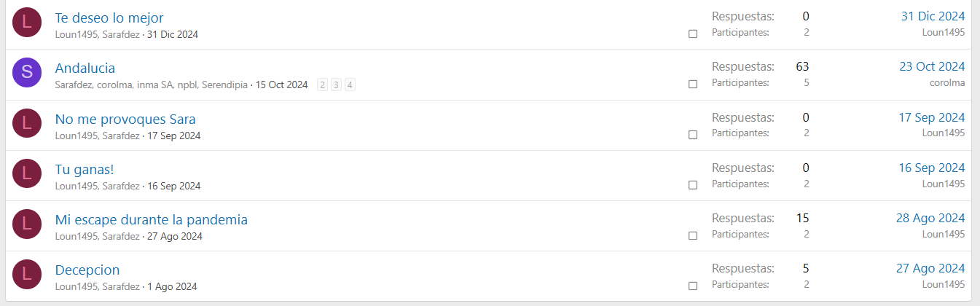Viewport: 980px width, 306px height.
Task: Jump to page 4 of Andalucia thread
Action: click(x=350, y=85)
